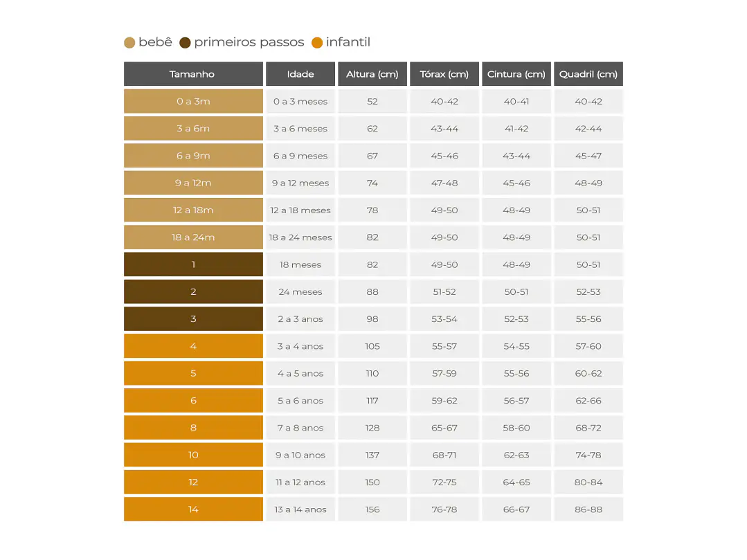This screenshot has height=560, width=747.
Task: Click the Tórax (cm) header
Action: pos(444,74)
